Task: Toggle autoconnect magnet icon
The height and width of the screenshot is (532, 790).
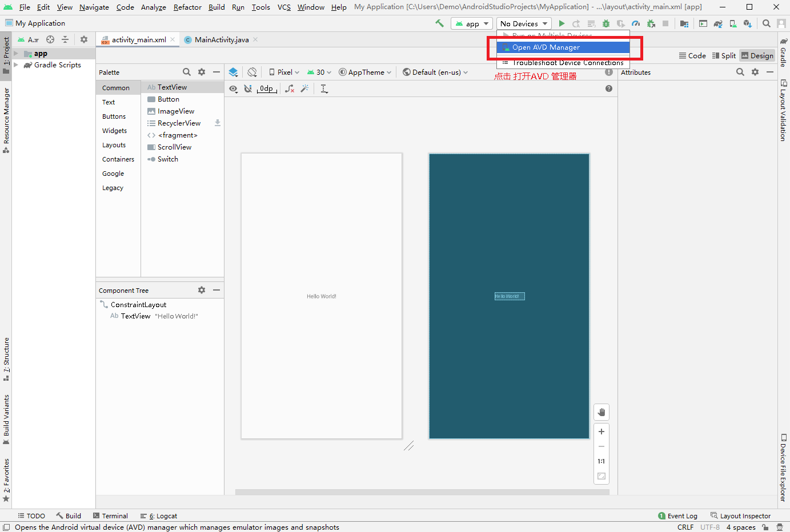Action: (248, 88)
